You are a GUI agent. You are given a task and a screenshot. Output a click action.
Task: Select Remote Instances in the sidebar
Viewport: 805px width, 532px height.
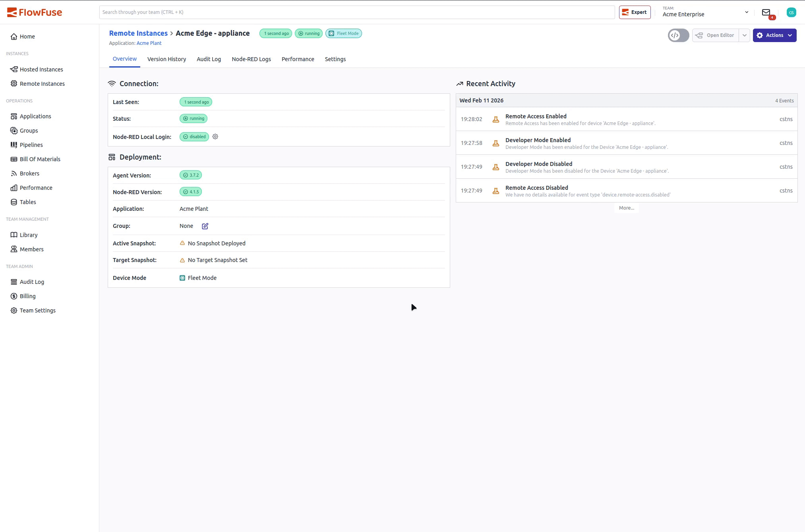tap(42, 83)
